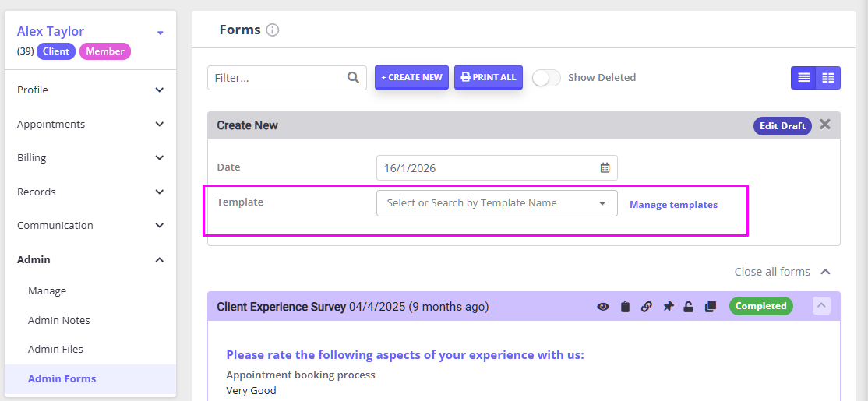The image size is (868, 401).
Task: Collapse the Client Experience Survey form
Action: [x=821, y=306]
